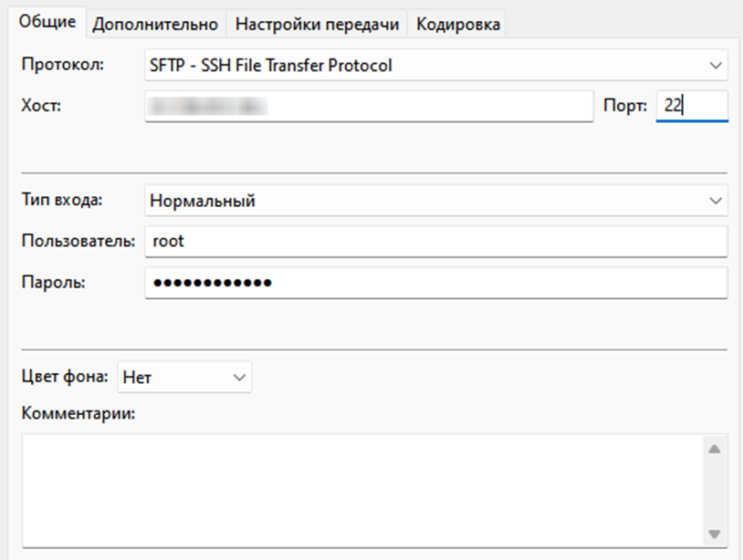The width and height of the screenshot is (743, 560).
Task: Focus the Пароль password field
Action: pos(435,283)
